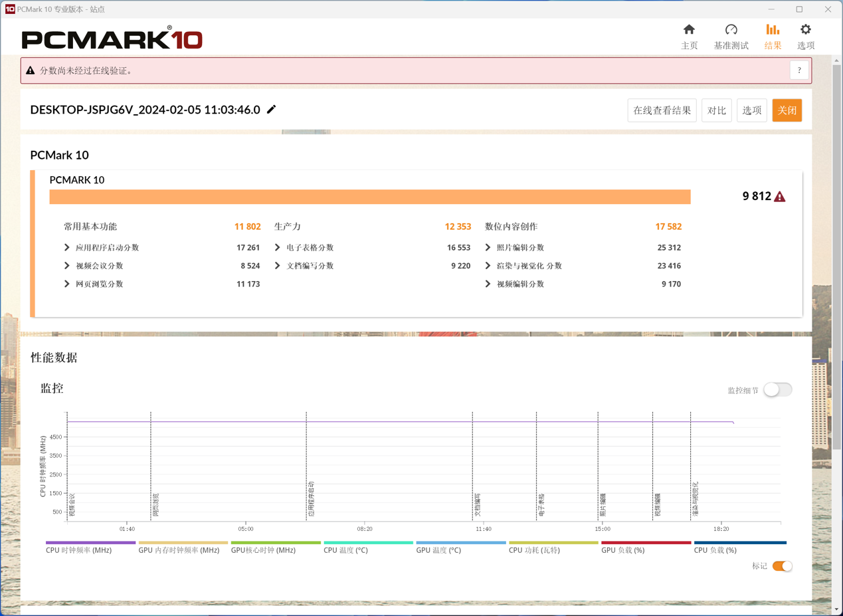Image resolution: width=843 pixels, height=616 pixels.
Task: Click the warning triangle beside score 9 812
Action: 779,197
